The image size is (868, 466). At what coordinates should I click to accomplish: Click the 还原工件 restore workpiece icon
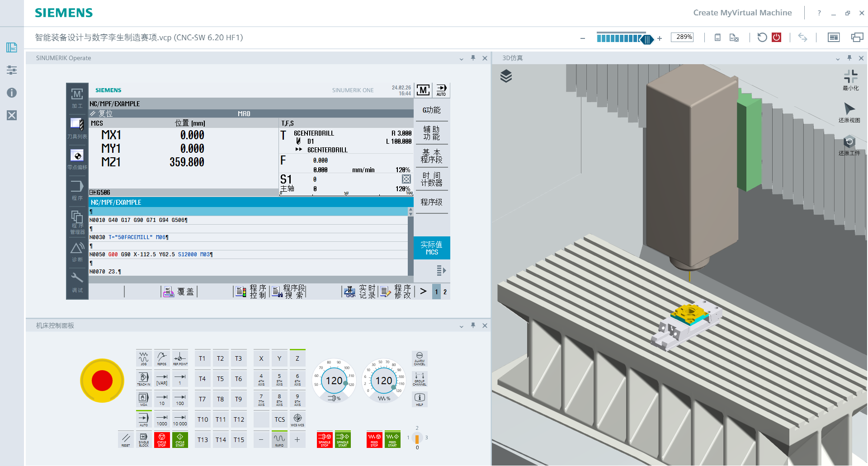click(849, 145)
